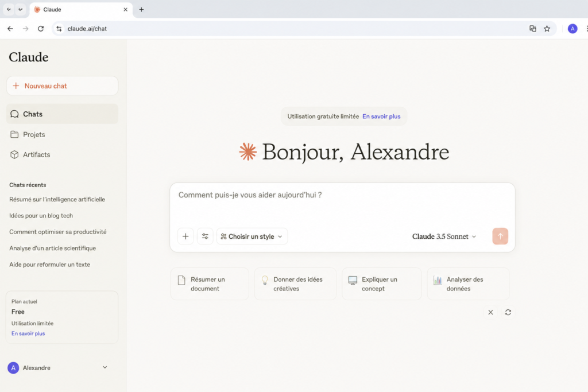588x392 pixels.
Task: Choose the 'Expliquer un concept' suggestion
Action: click(382, 284)
